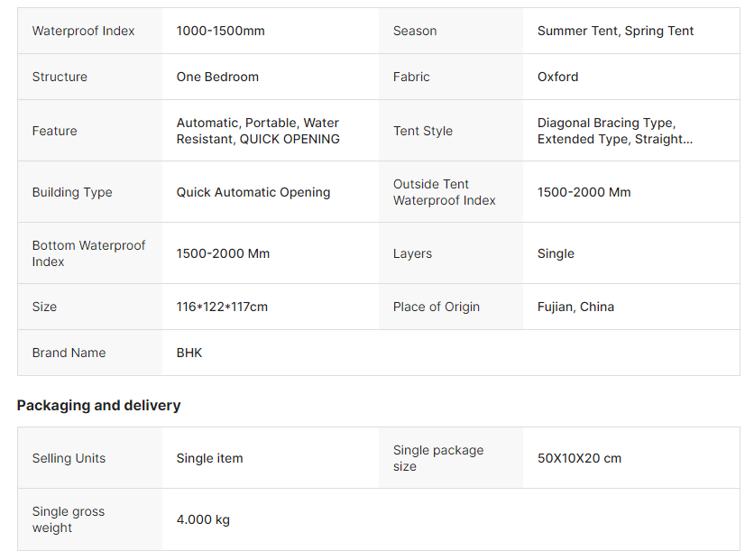Image resolution: width=754 pixels, height=560 pixels.
Task: Click the Feature row label
Action: 54,131
